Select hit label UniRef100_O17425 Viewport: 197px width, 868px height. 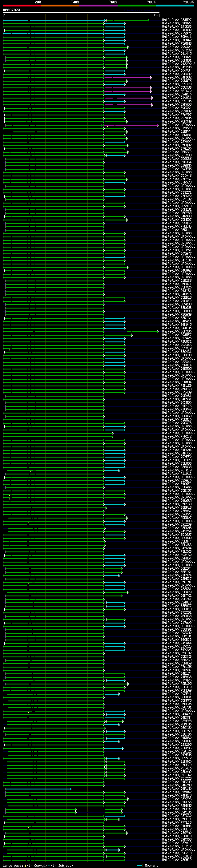(177, 338)
